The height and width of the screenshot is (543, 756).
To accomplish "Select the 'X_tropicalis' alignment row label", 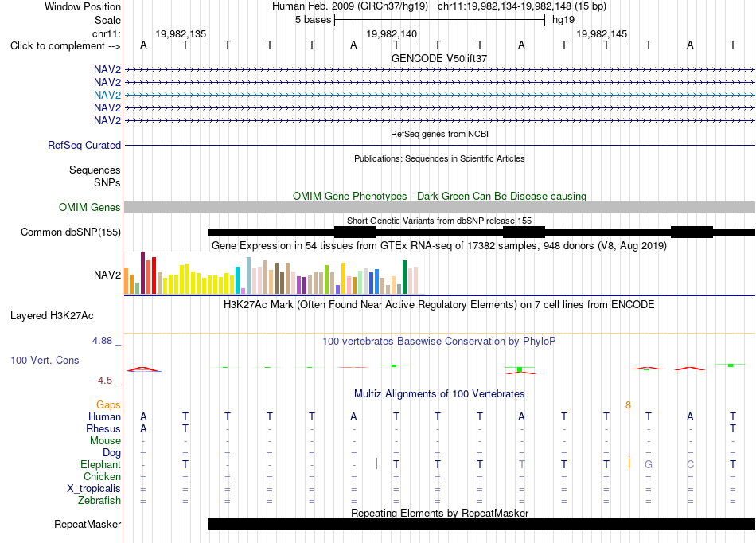I will click(x=94, y=489).
